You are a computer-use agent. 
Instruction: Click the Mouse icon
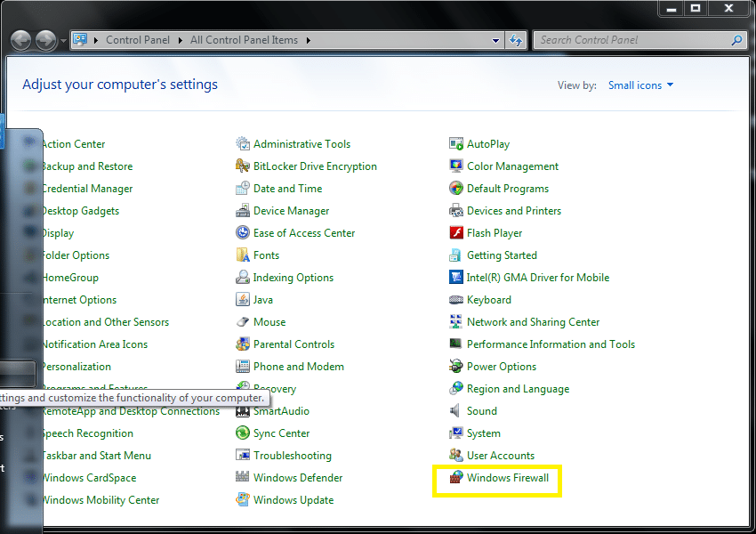click(243, 322)
